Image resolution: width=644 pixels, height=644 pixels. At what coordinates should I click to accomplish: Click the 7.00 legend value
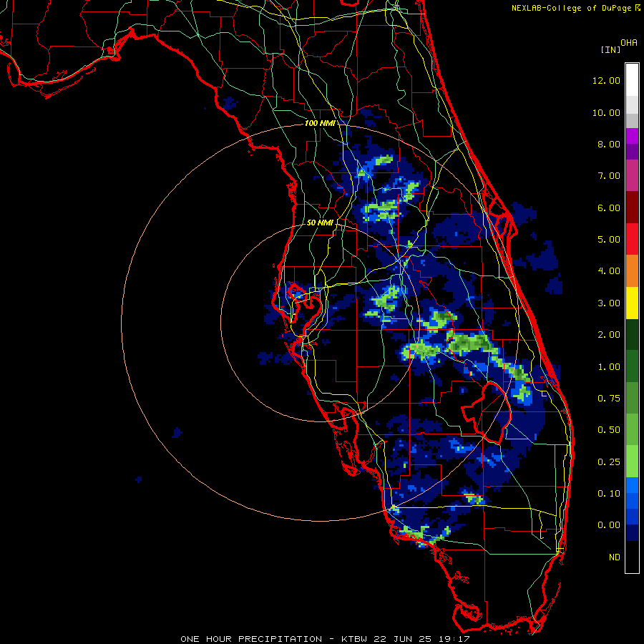pos(609,176)
